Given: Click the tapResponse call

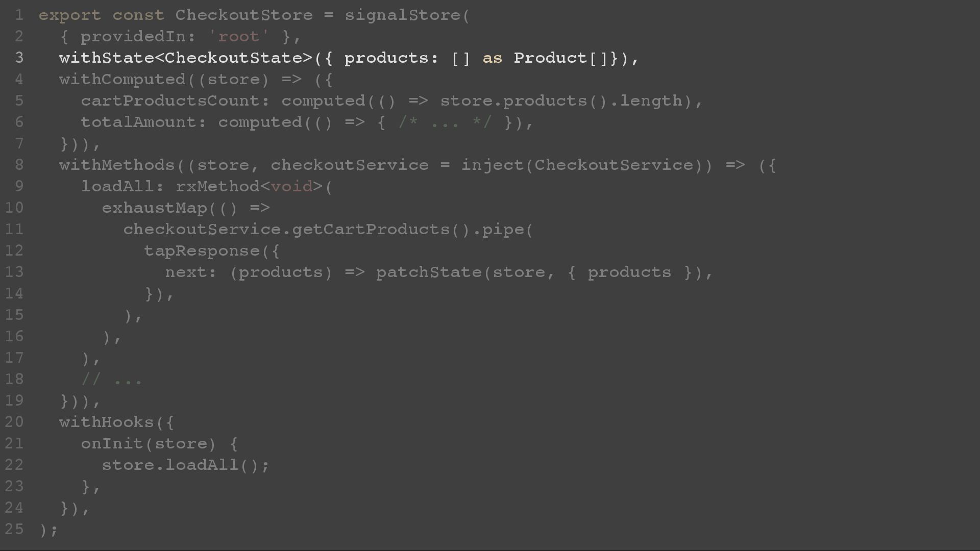Looking at the screenshot, I should (x=202, y=251).
